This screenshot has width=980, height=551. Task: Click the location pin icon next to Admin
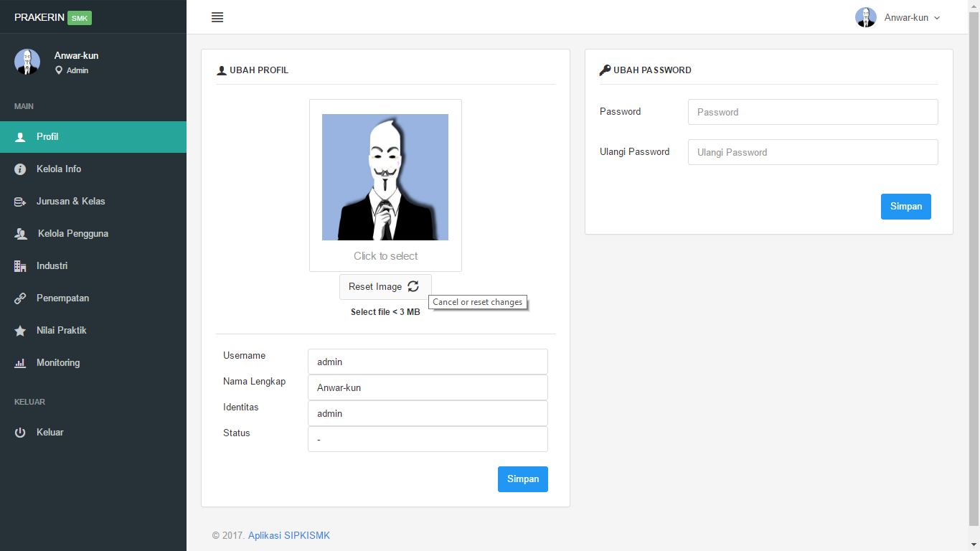click(59, 70)
